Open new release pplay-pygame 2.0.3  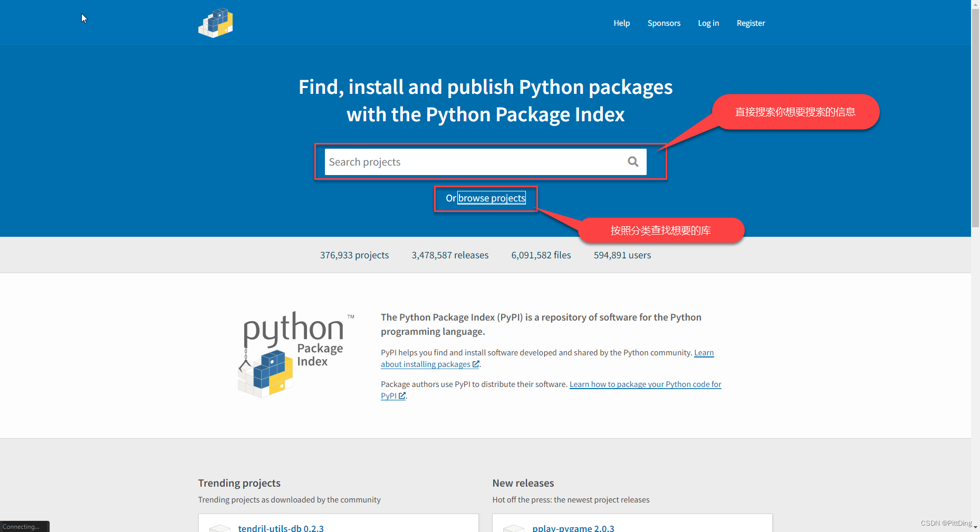coord(573,528)
